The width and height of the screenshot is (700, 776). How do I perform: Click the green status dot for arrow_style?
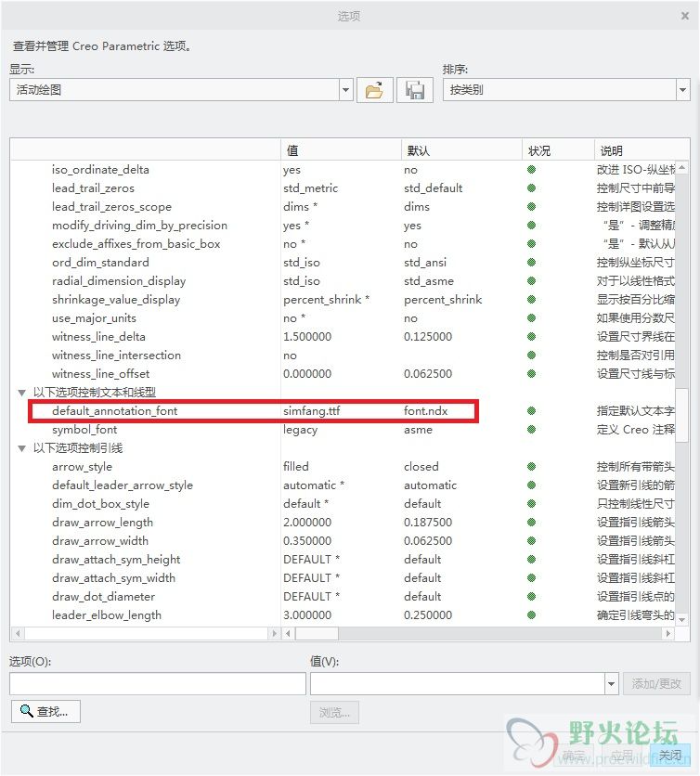pos(532,467)
